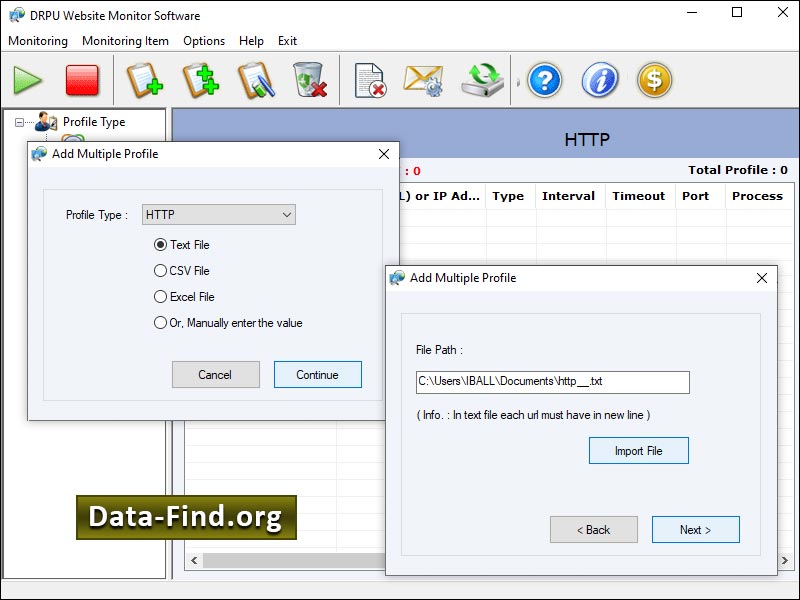Viewport: 800px width, 600px height.
Task: Open email settings via the envelope icon
Action: pyautogui.click(x=422, y=81)
